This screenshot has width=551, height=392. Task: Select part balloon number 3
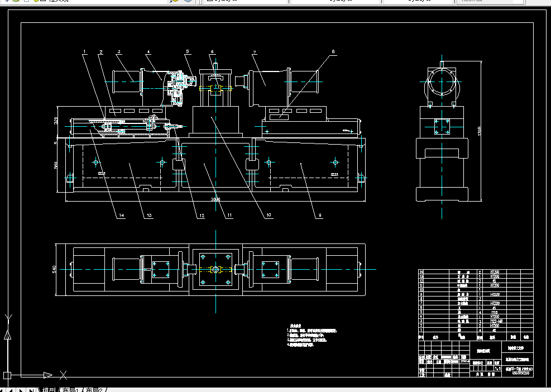[119, 52]
